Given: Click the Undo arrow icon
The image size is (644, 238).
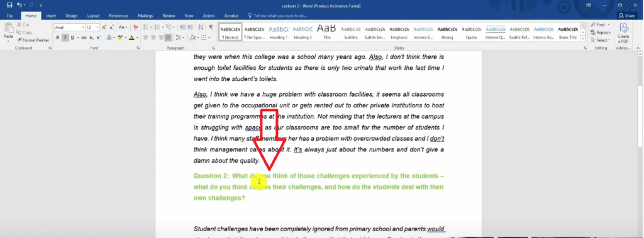Looking at the screenshot, I should coord(19,5).
